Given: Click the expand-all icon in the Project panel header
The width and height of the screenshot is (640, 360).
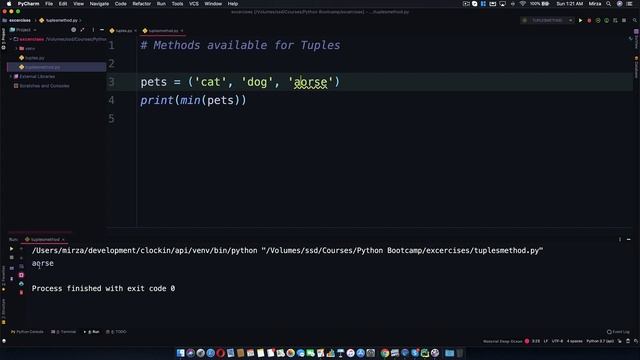Looking at the screenshot, I should coord(82,30).
